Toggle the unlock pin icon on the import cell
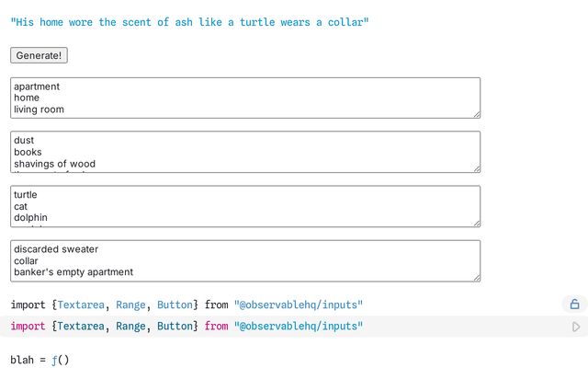Image resolution: width=588 pixels, height=368 pixels. [x=574, y=304]
